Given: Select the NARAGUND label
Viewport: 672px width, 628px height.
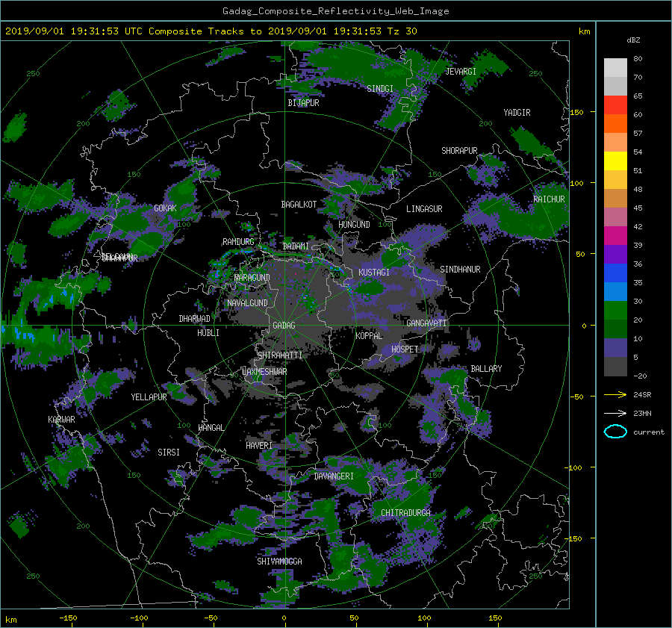Looking at the screenshot, I should pos(252,277).
